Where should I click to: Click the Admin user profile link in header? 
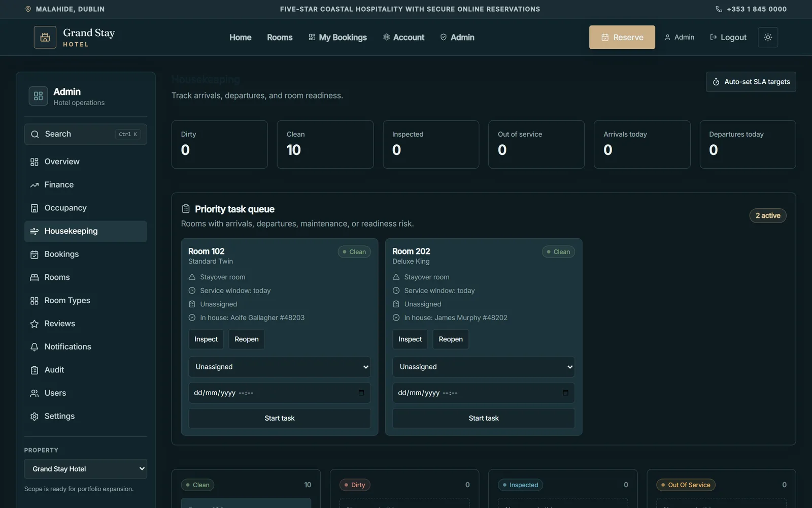point(679,37)
